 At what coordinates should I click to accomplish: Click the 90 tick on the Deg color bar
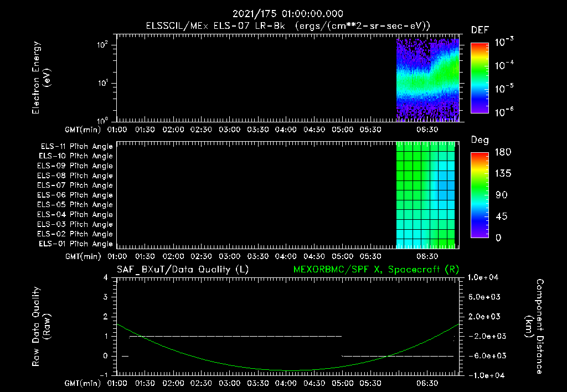[502, 195]
